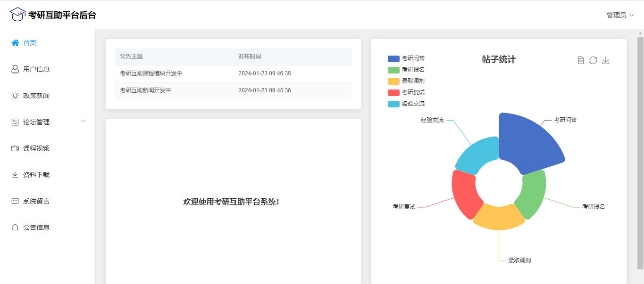
Task: Click the red 考研复试 pie slice
Action: 464,194
